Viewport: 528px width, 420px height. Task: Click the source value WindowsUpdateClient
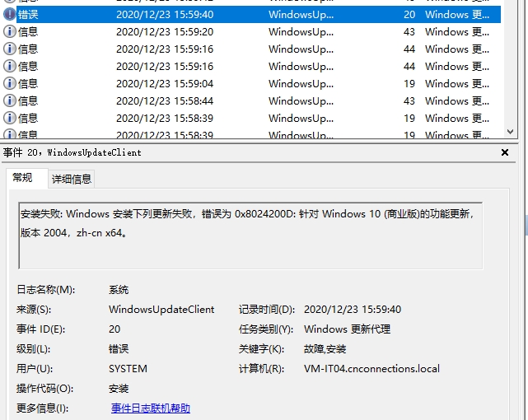161,310
